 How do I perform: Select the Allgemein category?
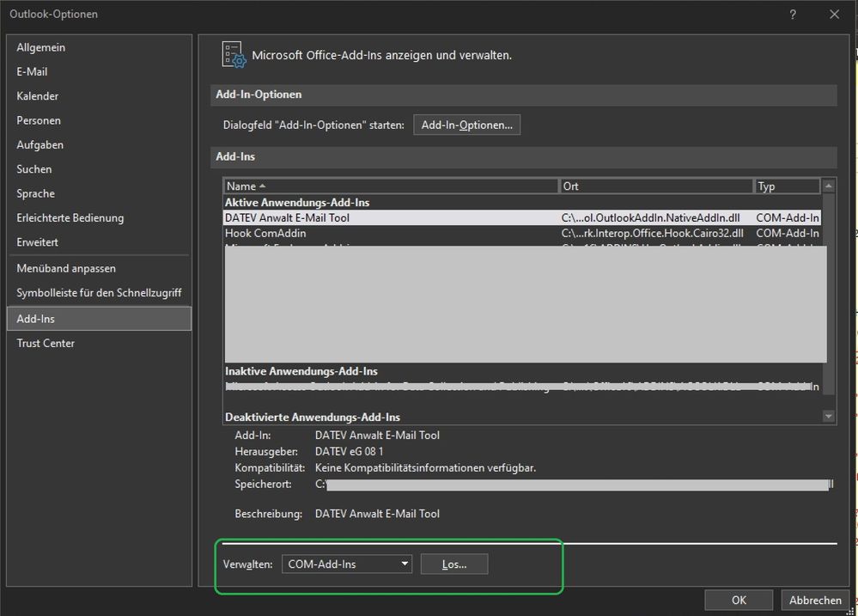pyautogui.click(x=41, y=47)
